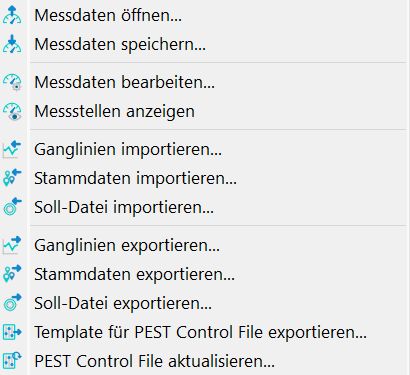Screen dimensions: 410x375
Task: Click the gauge with eye icon
Action: (12, 111)
